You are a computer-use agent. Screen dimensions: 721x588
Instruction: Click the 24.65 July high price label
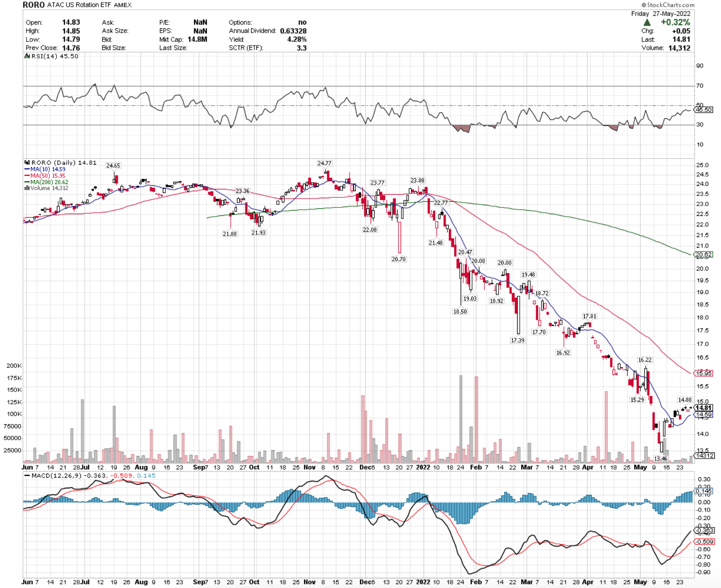(x=113, y=166)
